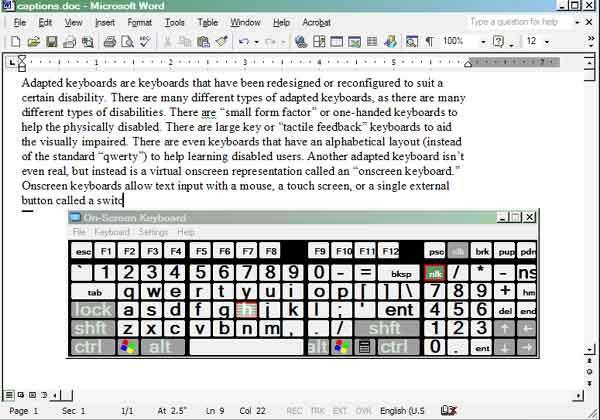Click the Print icon in the toolbar

109,41
